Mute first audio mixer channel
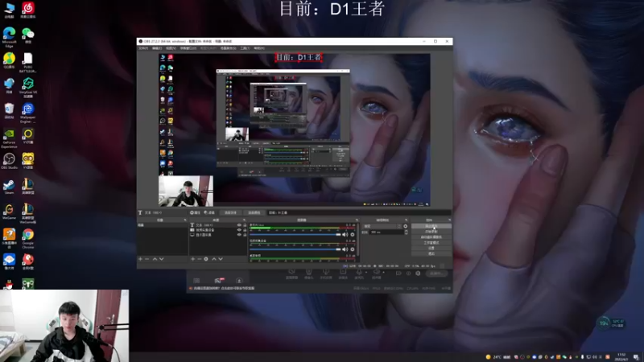 [345, 235]
